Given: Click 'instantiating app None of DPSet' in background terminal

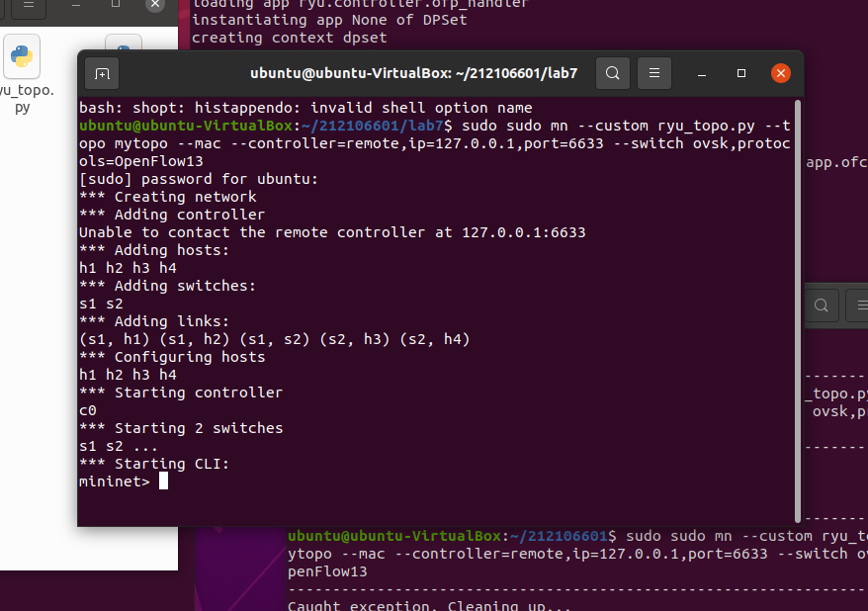Looking at the screenshot, I should [x=329, y=20].
